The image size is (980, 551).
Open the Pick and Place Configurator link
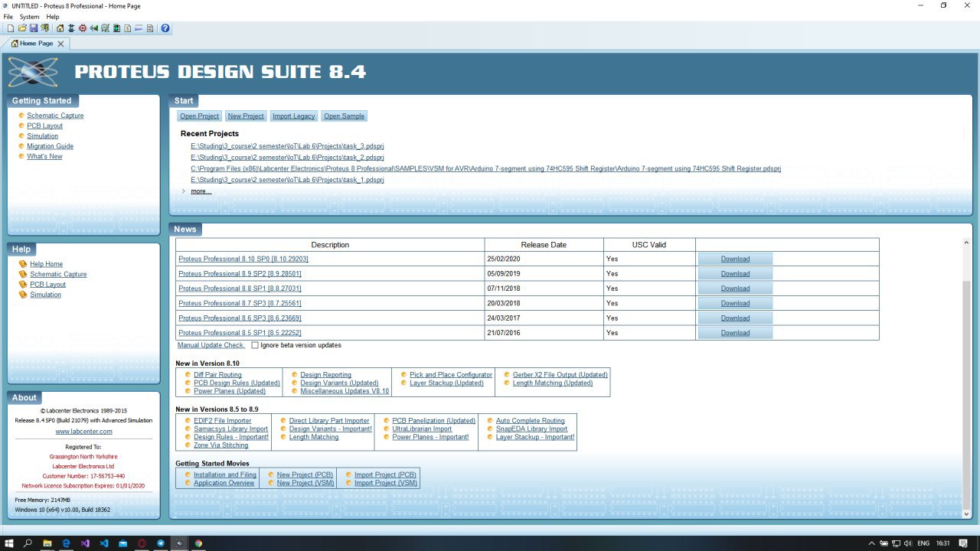click(x=451, y=375)
